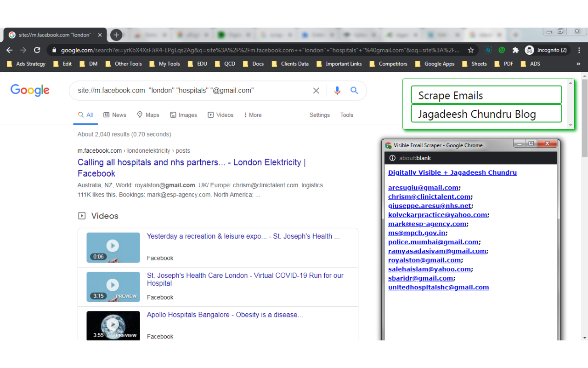Open Jagadeesh Chundru Blog button
The height and width of the screenshot is (368, 588).
tap(486, 114)
